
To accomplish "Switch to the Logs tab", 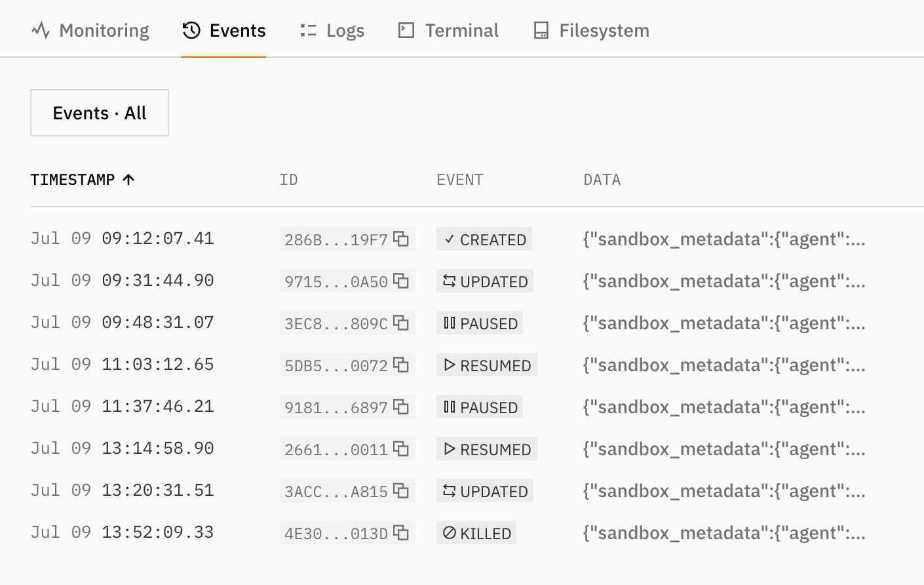I will click(x=332, y=30).
